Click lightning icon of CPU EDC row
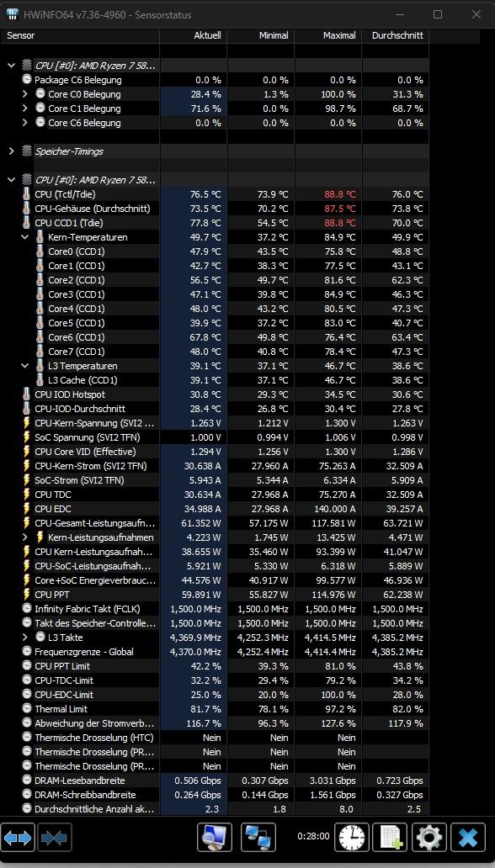Image resolution: width=495 pixels, height=868 pixels. coord(27,509)
